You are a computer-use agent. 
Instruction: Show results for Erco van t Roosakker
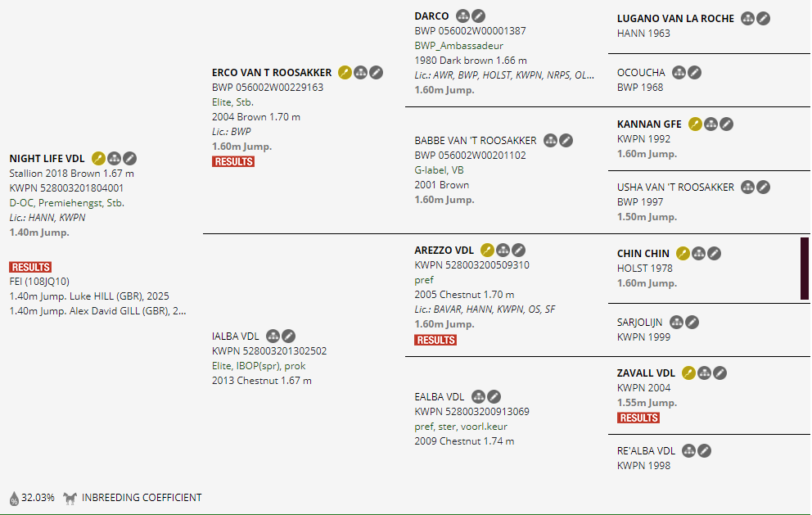(233, 161)
